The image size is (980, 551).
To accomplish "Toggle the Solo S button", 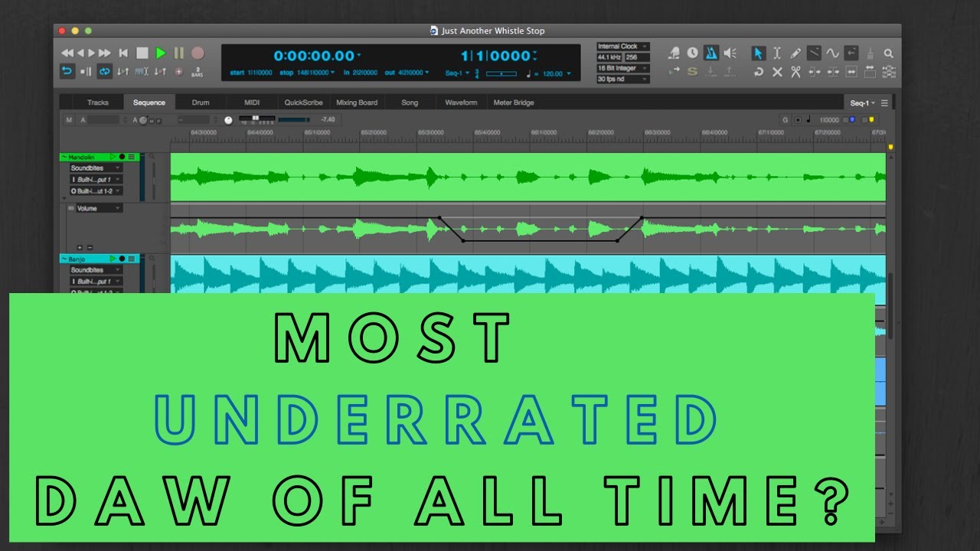I will (692, 71).
